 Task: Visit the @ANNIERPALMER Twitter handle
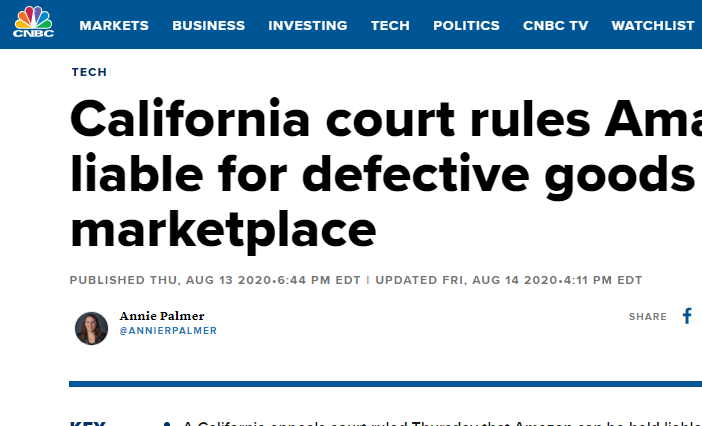(168, 331)
